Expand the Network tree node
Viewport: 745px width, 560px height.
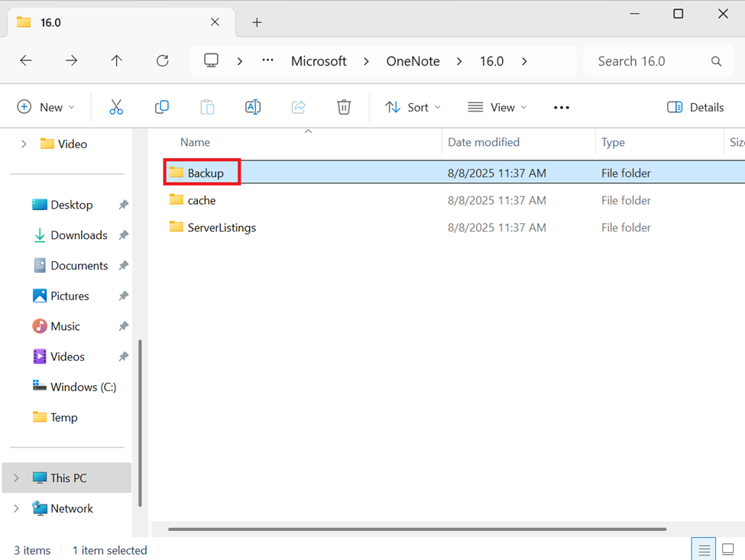pyautogui.click(x=16, y=508)
